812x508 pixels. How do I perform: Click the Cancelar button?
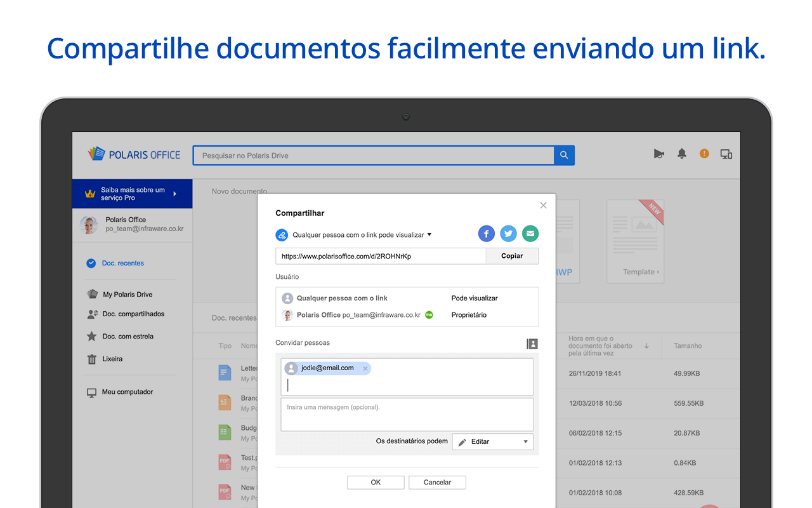pyautogui.click(x=437, y=483)
